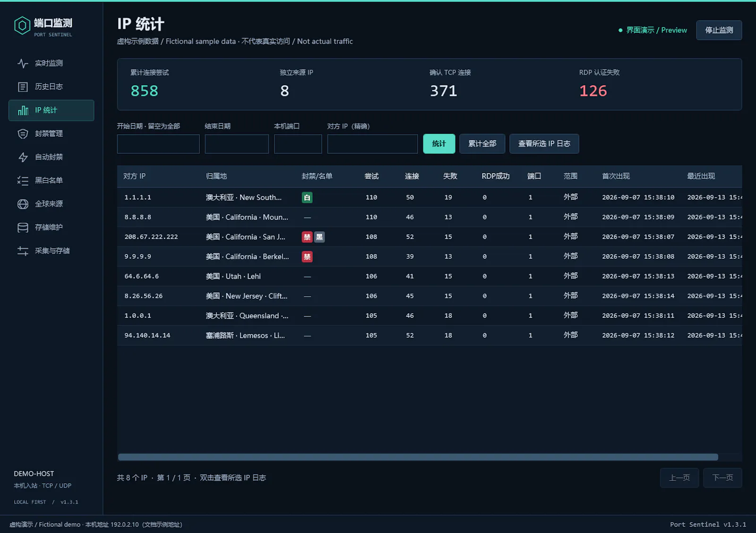This screenshot has width=756, height=533.
Task: Sort by 失败 column header
Action: pyautogui.click(x=450, y=176)
